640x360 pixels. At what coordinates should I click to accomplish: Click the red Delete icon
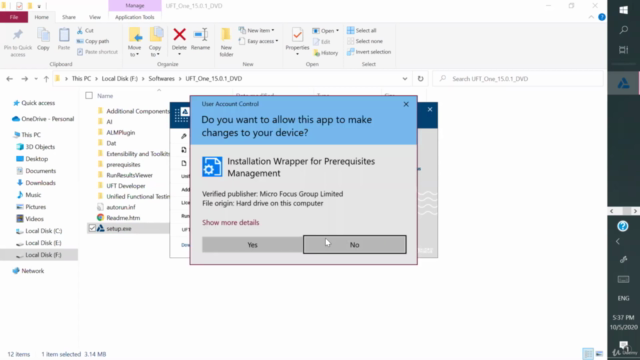179,35
